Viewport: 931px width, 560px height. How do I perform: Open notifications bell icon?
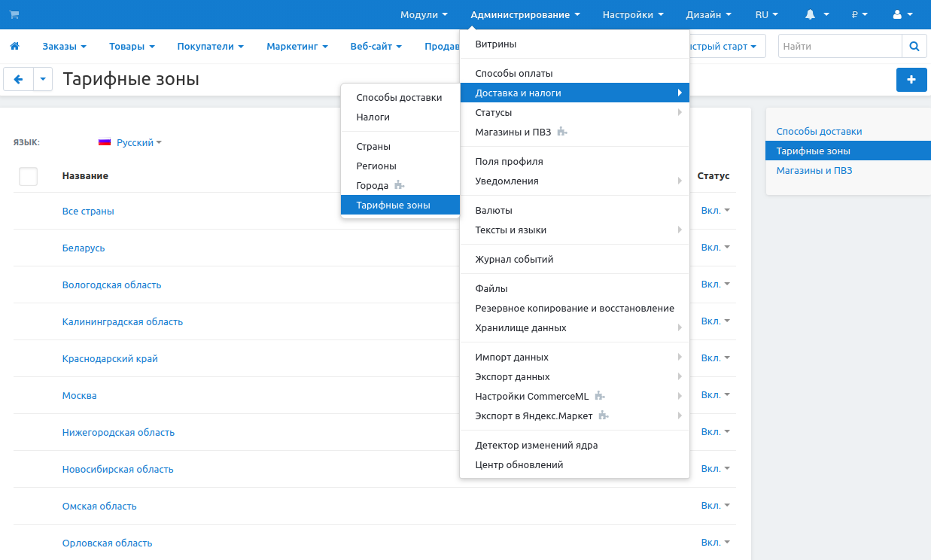(x=817, y=14)
